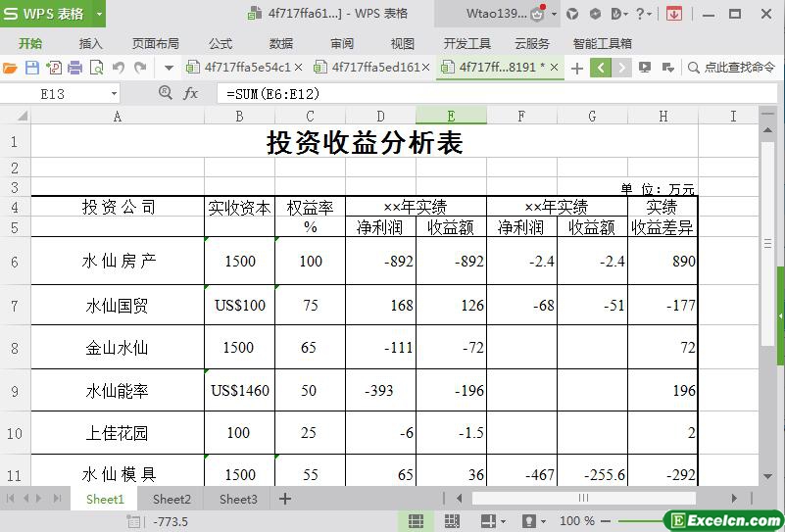Click the formula zoom magnifier icon
The width and height of the screenshot is (785, 532).
click(x=166, y=93)
